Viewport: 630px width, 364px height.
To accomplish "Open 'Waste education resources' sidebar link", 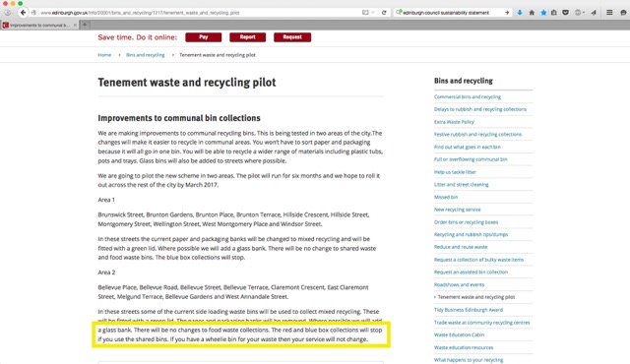I will 464,347.
